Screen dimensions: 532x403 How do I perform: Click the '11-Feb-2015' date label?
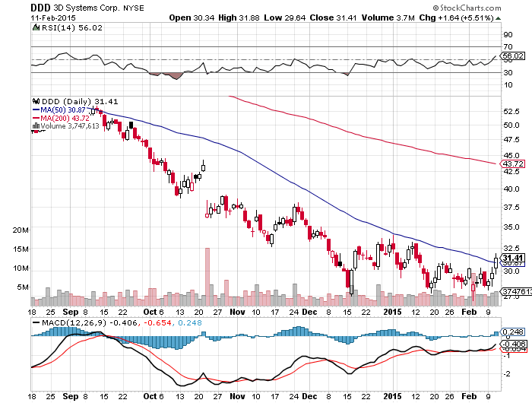pos(53,17)
